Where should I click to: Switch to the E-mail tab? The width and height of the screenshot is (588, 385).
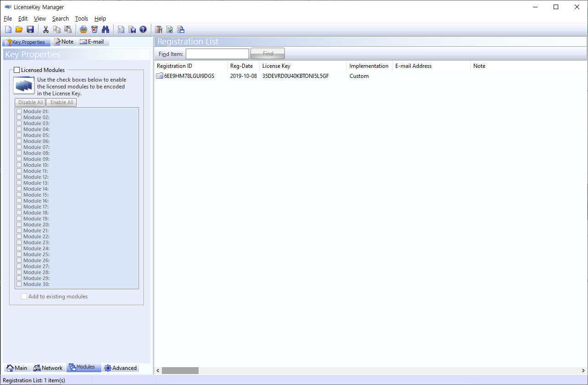93,42
